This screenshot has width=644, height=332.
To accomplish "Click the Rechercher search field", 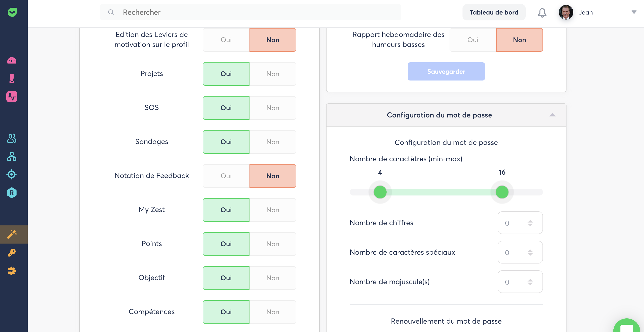I will coord(250,12).
